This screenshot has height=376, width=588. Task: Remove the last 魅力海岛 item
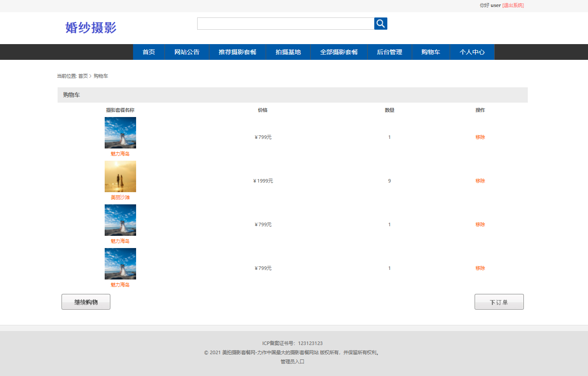tap(480, 268)
